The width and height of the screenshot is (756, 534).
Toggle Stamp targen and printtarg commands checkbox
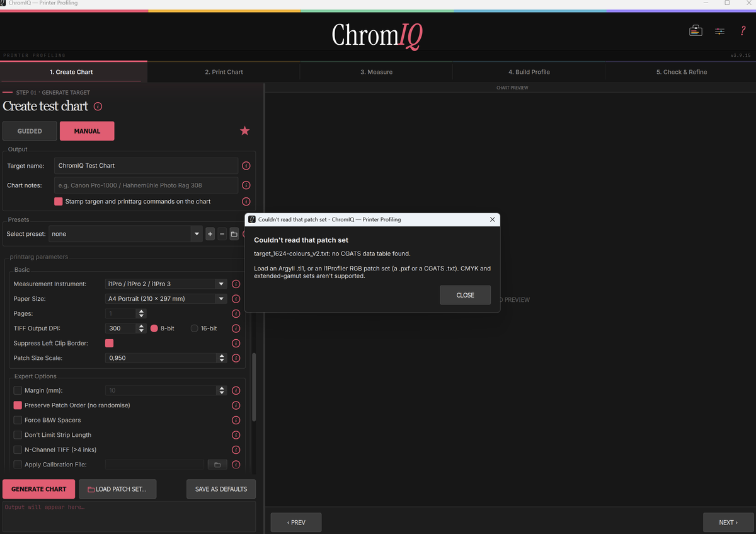click(x=59, y=202)
